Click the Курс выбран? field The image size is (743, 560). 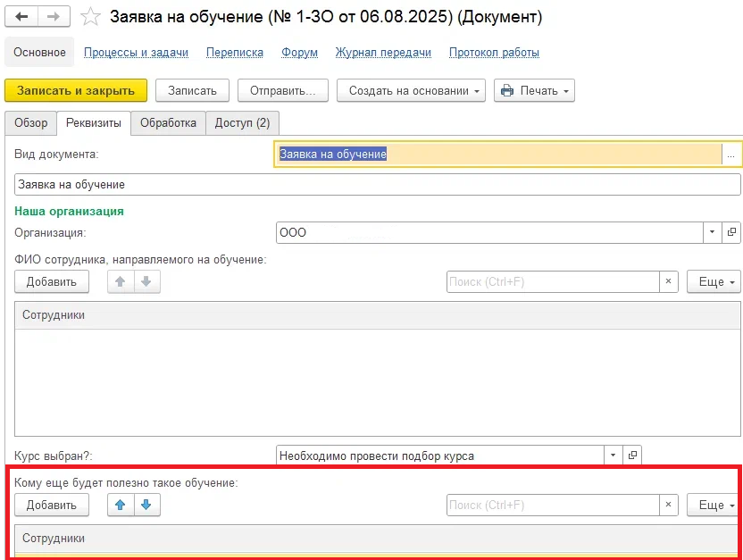[x=439, y=456]
